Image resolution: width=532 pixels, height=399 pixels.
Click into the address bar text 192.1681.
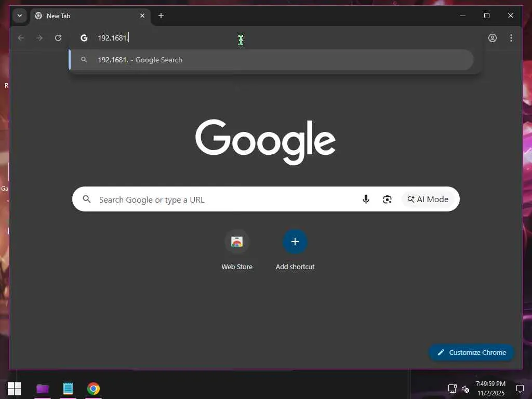[x=113, y=38]
